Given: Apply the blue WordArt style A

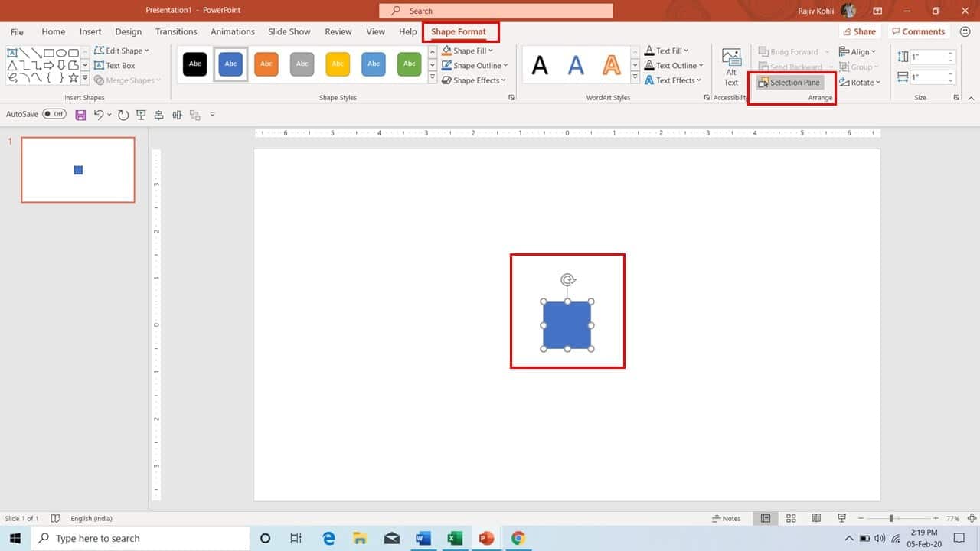Looking at the screenshot, I should pos(576,65).
